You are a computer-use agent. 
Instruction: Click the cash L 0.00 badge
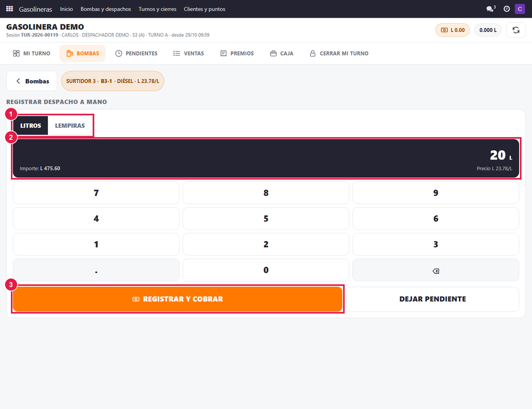(x=453, y=30)
